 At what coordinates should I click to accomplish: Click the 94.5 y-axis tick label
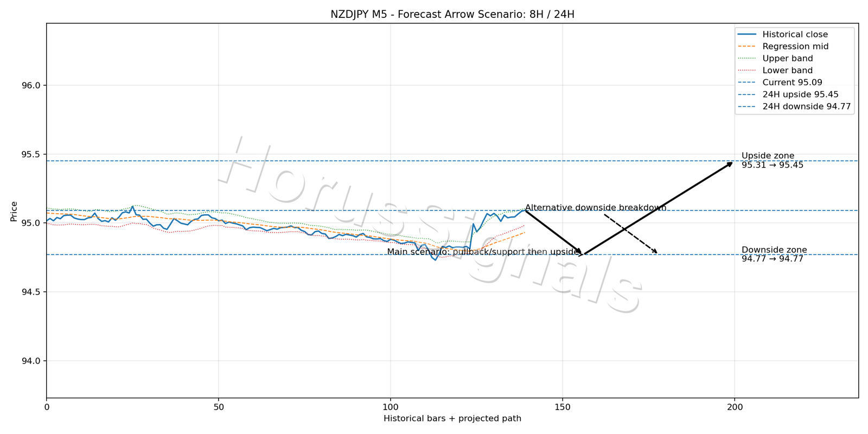[x=31, y=292]
